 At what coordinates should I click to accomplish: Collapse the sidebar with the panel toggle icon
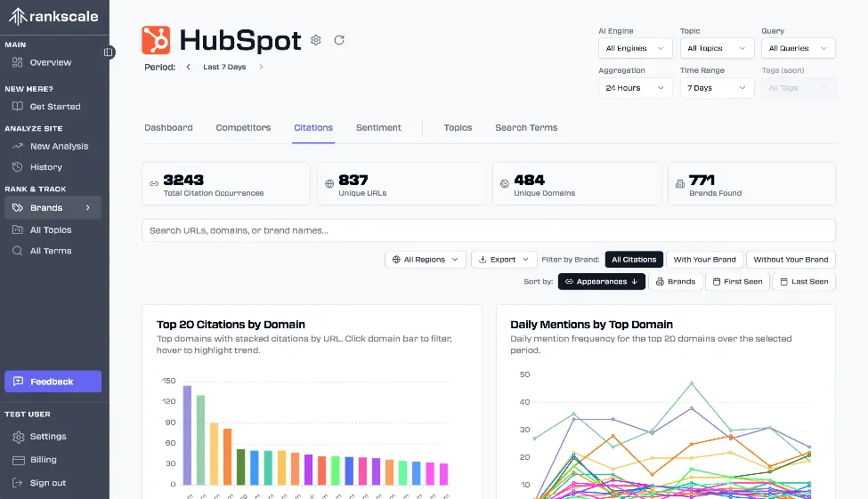(109, 52)
